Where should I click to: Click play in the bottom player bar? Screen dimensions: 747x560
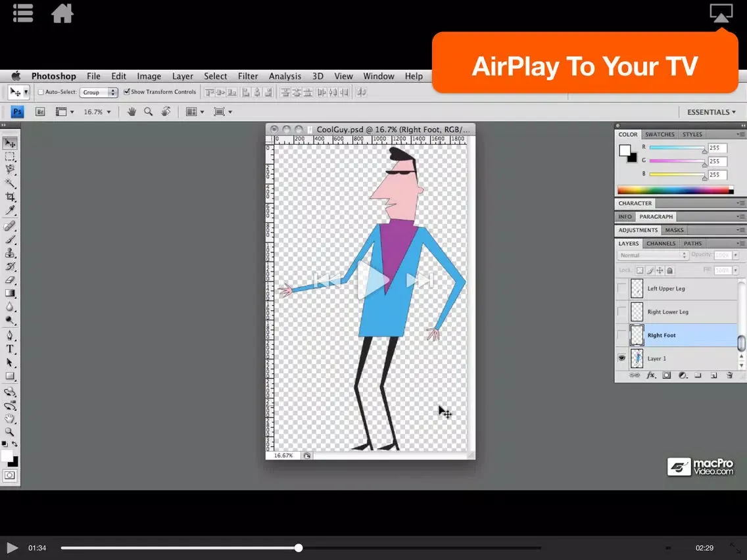click(12, 548)
